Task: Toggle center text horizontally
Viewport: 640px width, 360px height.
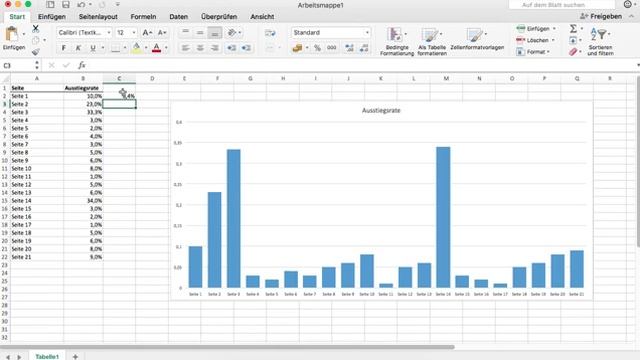Action: [x=200, y=48]
